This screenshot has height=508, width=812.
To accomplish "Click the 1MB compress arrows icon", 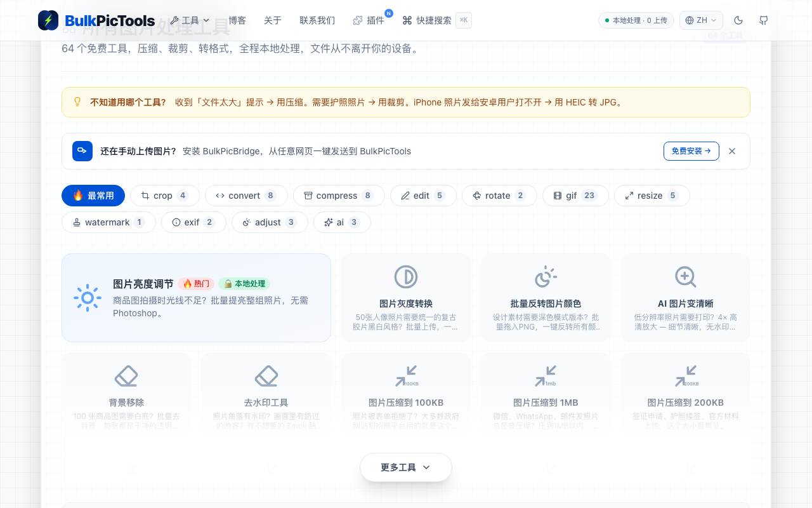I will click(546, 376).
